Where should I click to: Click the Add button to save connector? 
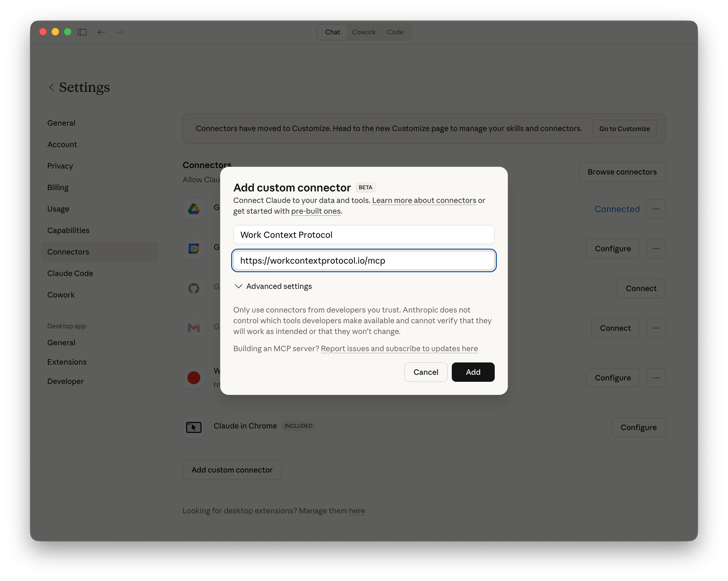473,372
